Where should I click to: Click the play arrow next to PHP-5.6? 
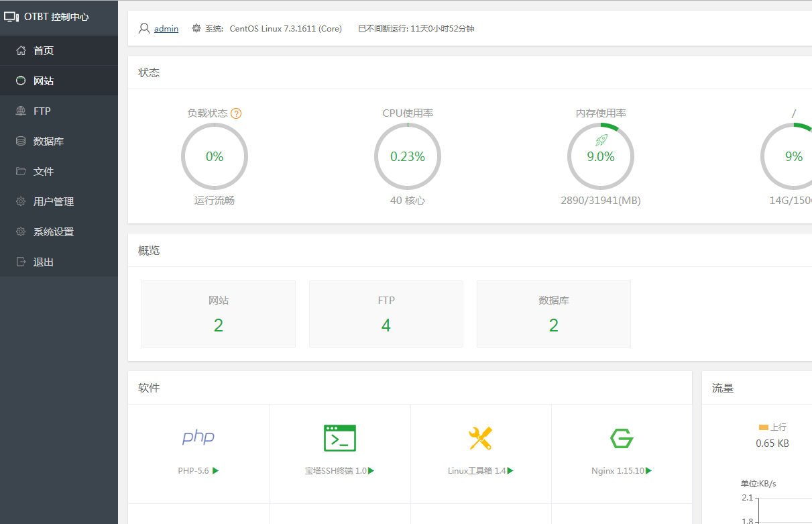click(215, 471)
